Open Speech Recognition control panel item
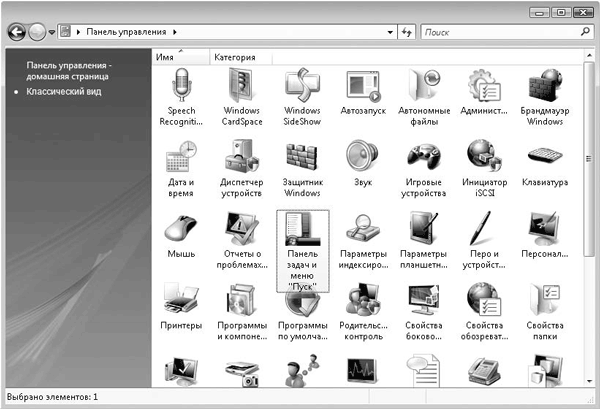600x409 pixels. (181, 88)
